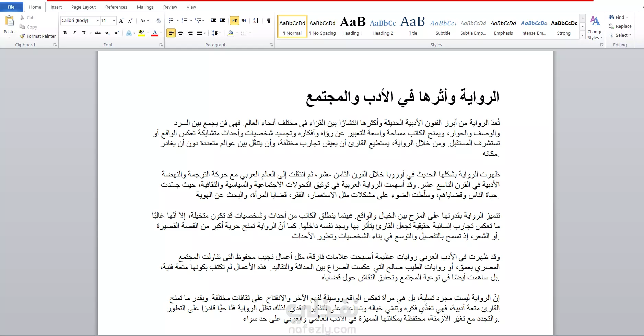This screenshot has width=644, height=336.
Task: Toggle Left-to-Right text direction
Action: coord(234,21)
